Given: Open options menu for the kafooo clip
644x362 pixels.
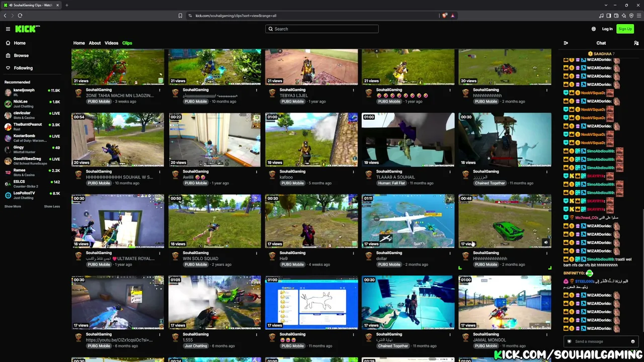Looking at the screenshot, I should tap(353, 171).
